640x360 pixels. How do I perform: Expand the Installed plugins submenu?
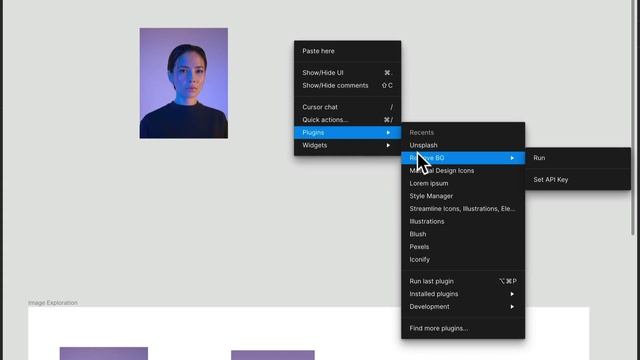tap(463, 294)
